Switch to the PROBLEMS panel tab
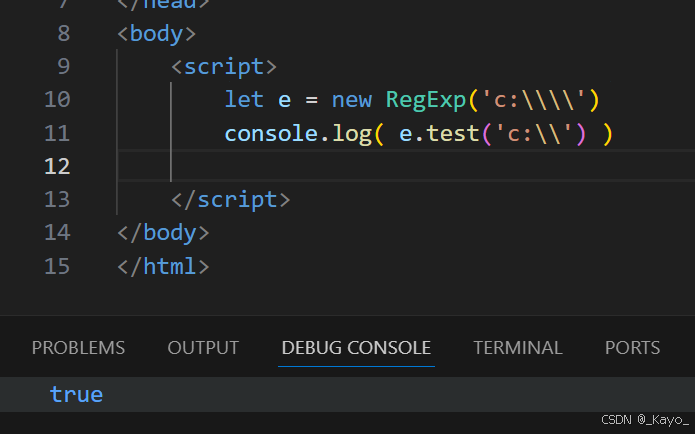 point(78,348)
